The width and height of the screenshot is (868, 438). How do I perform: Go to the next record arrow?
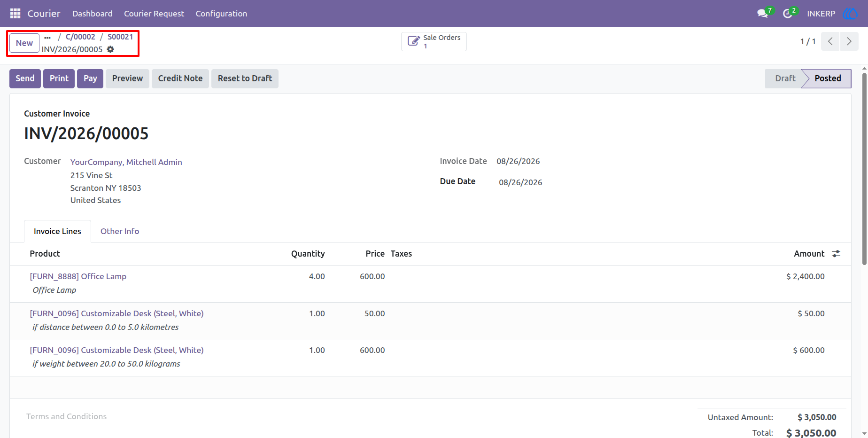point(849,41)
